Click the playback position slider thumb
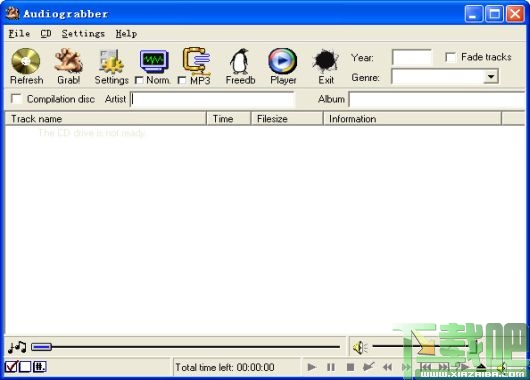 (x=41, y=347)
